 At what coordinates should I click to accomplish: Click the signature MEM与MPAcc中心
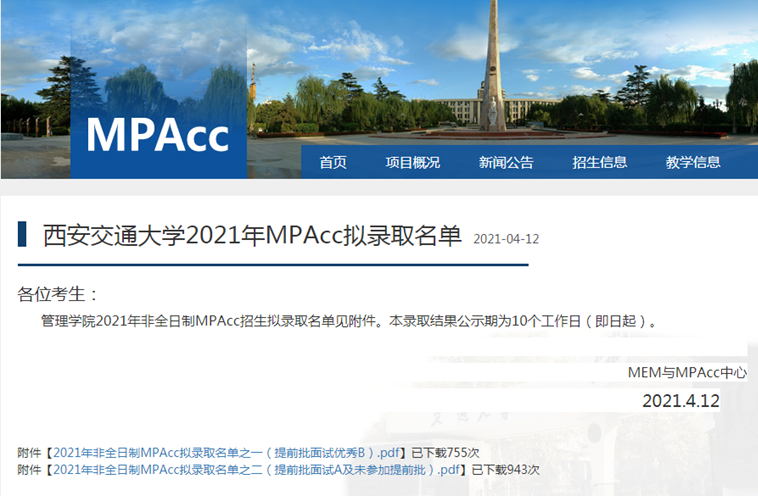click(687, 372)
